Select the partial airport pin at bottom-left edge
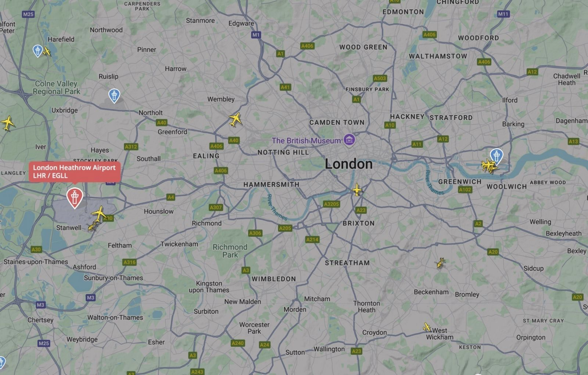 tap(2, 362)
